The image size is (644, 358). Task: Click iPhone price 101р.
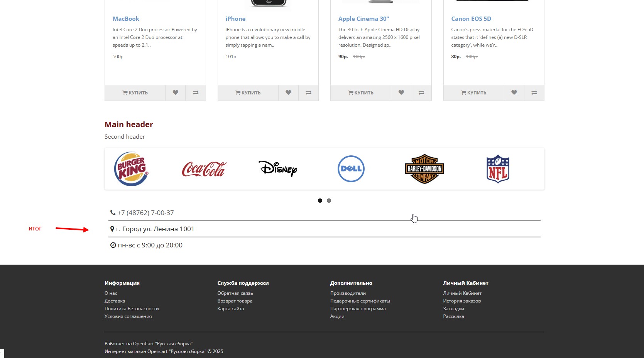pos(232,57)
